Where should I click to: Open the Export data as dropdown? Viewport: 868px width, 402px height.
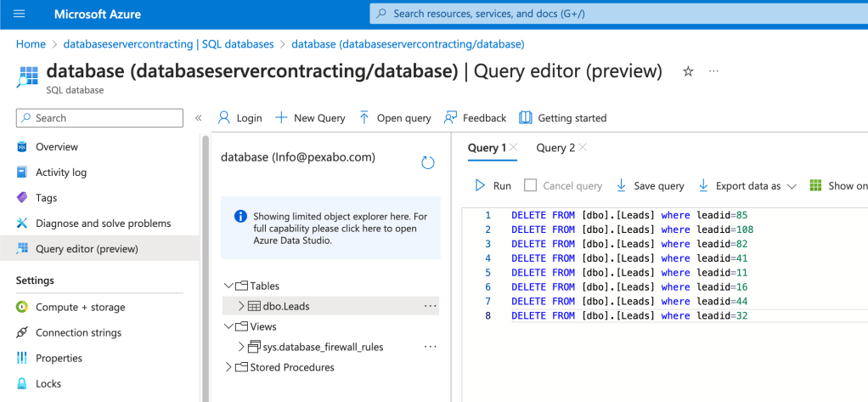[x=747, y=185]
